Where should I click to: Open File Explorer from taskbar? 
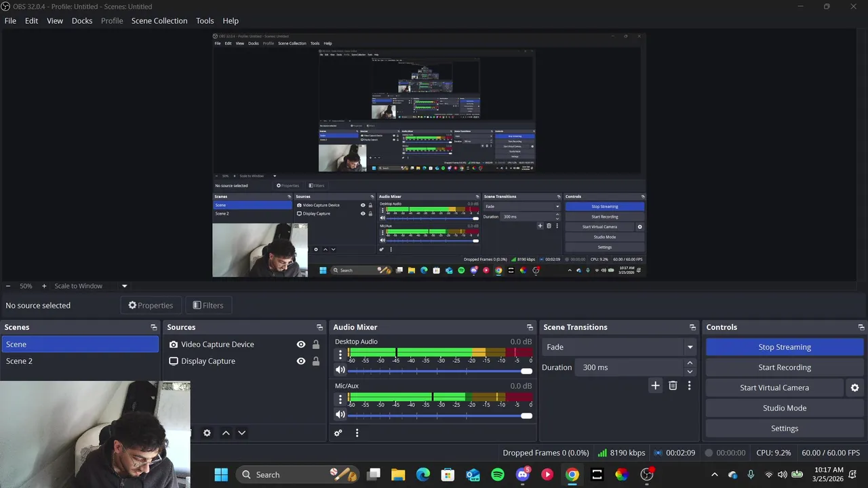[x=398, y=474]
